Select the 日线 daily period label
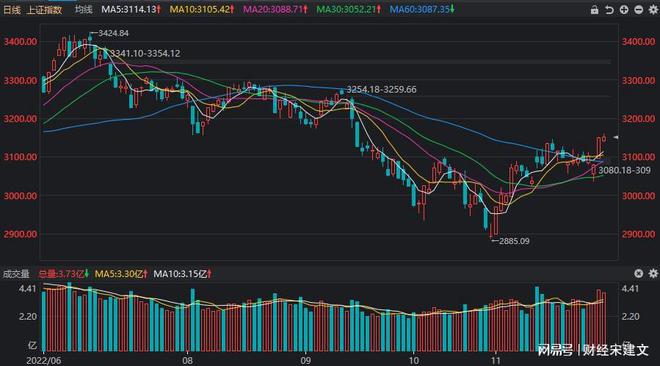660x366 pixels. [12, 10]
